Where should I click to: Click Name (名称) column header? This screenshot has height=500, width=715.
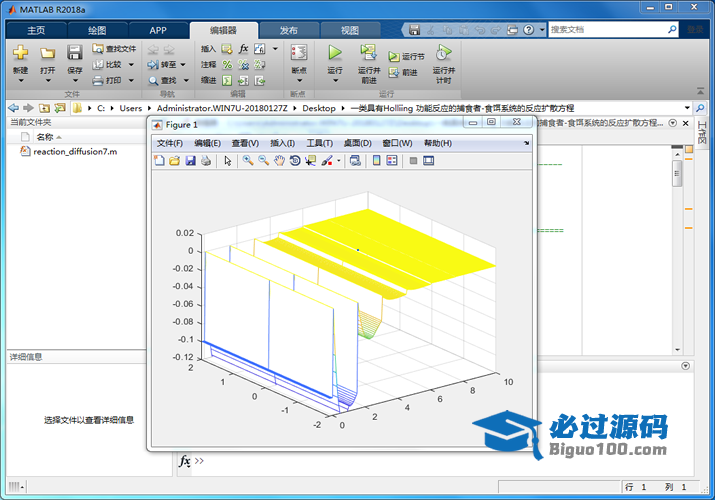click(45, 137)
